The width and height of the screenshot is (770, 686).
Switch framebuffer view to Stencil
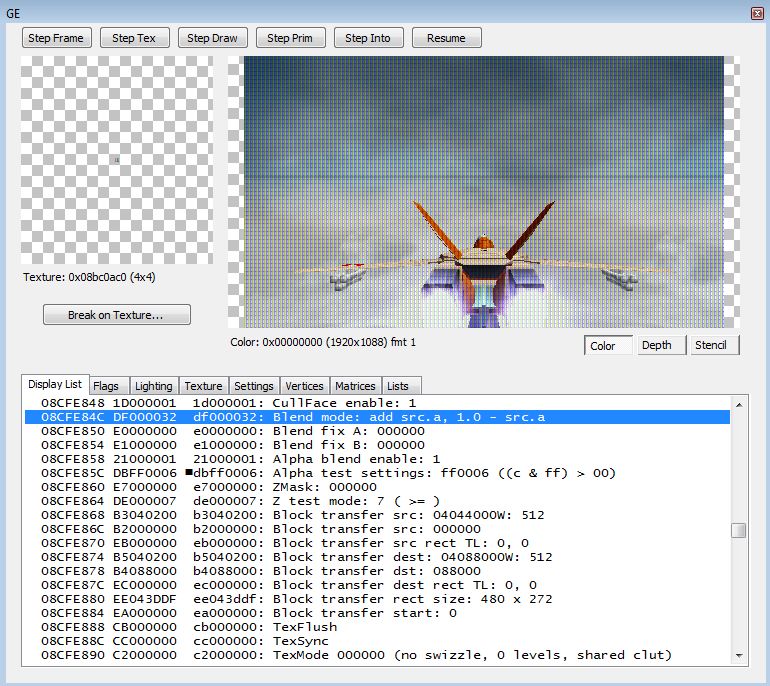tap(714, 346)
